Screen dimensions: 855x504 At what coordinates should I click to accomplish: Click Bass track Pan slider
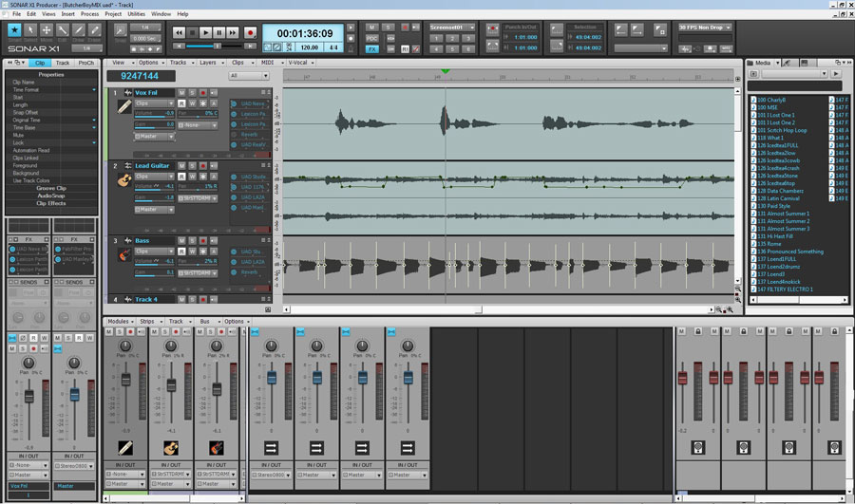tap(198, 261)
